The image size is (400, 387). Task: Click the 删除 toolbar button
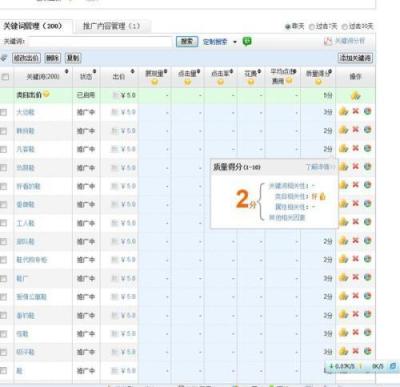pos(53,58)
